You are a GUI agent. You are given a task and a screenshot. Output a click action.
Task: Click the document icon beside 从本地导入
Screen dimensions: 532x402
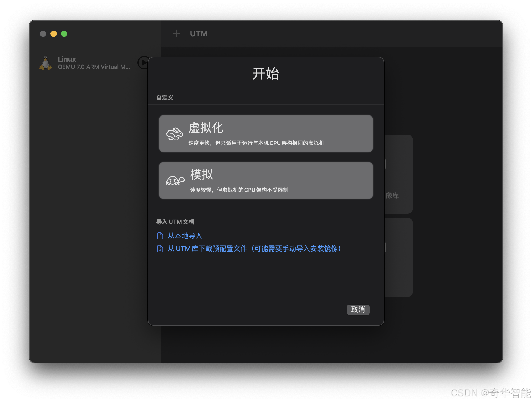160,236
